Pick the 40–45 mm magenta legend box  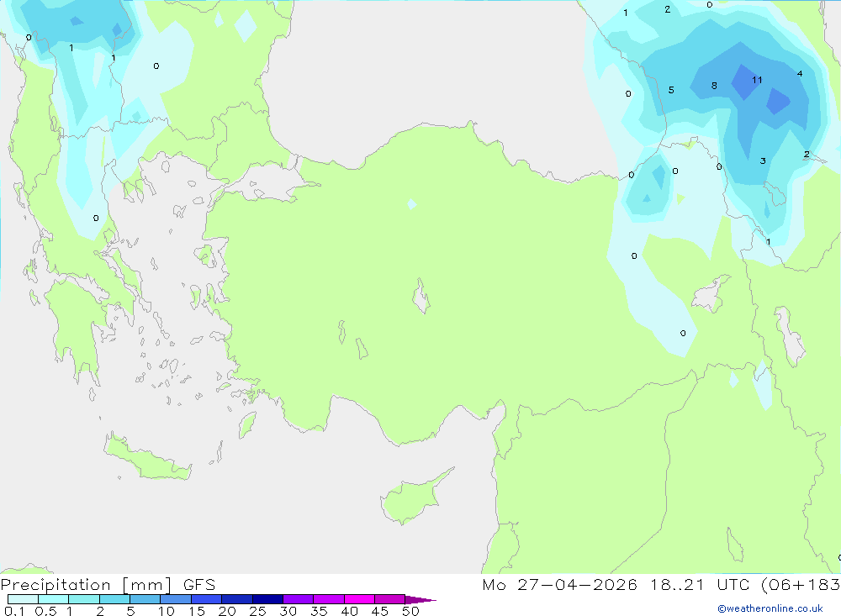[359, 599]
